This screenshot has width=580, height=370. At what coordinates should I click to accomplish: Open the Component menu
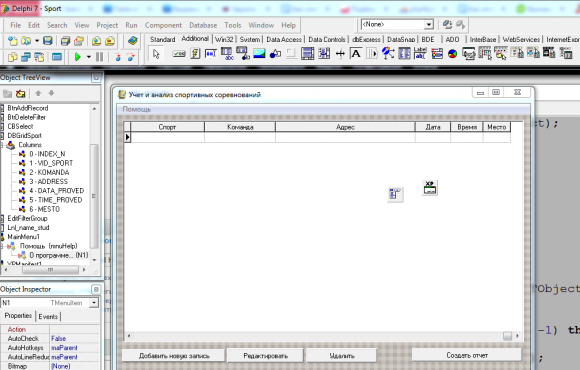163,25
